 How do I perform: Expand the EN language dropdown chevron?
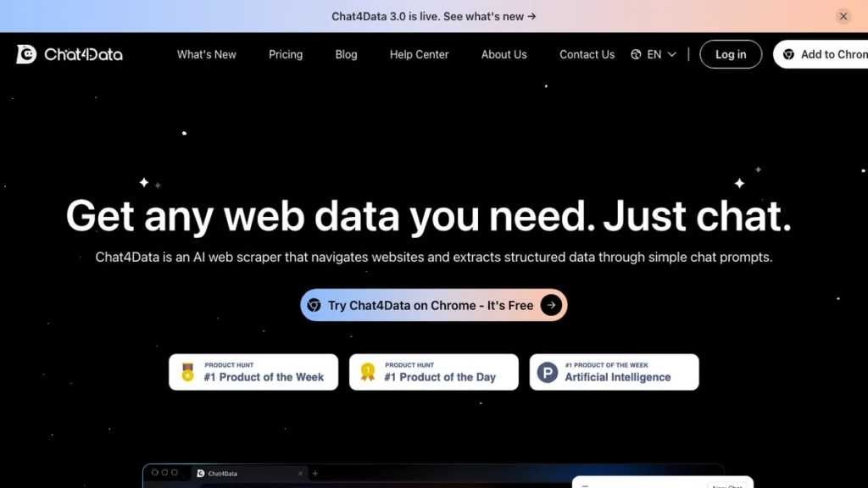pyautogui.click(x=671, y=54)
